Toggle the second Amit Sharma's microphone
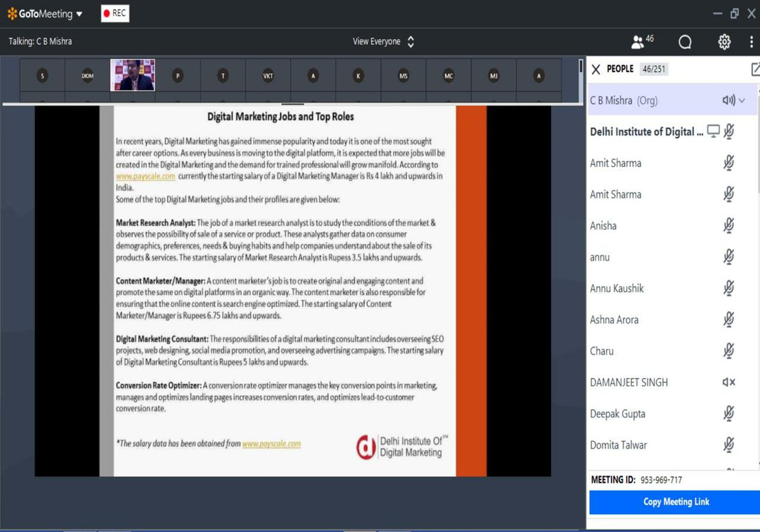The height and width of the screenshot is (532, 760). click(x=729, y=194)
